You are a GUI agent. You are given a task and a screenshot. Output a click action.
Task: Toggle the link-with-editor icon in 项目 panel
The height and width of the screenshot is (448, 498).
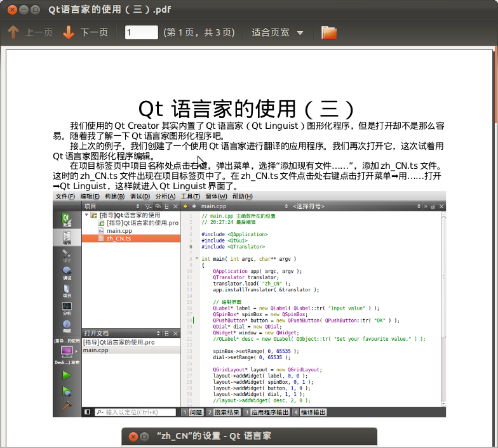(158, 206)
